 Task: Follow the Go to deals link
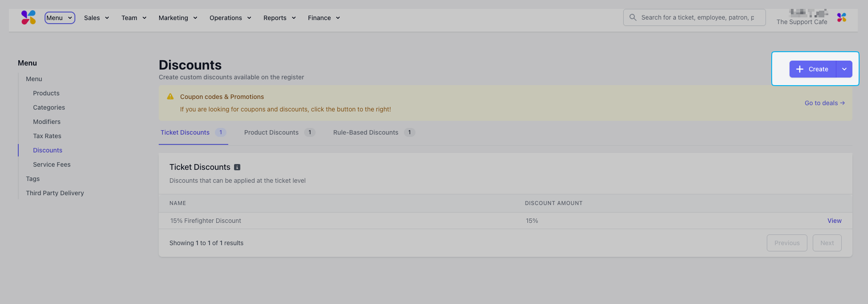(x=824, y=103)
